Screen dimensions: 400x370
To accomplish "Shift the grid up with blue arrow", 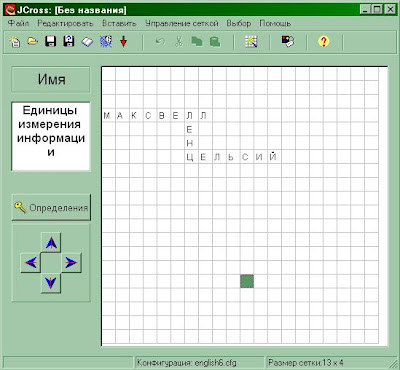I will (x=51, y=243).
